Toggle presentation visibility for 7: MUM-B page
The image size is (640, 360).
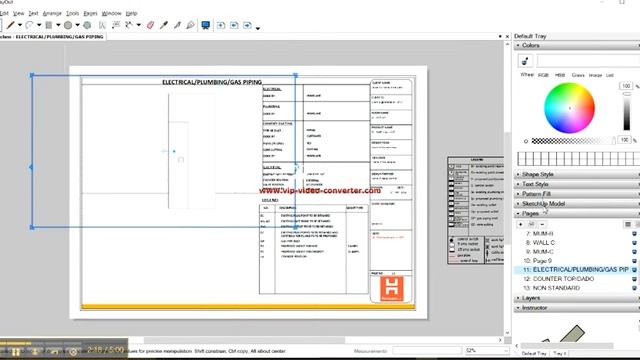pos(634,233)
